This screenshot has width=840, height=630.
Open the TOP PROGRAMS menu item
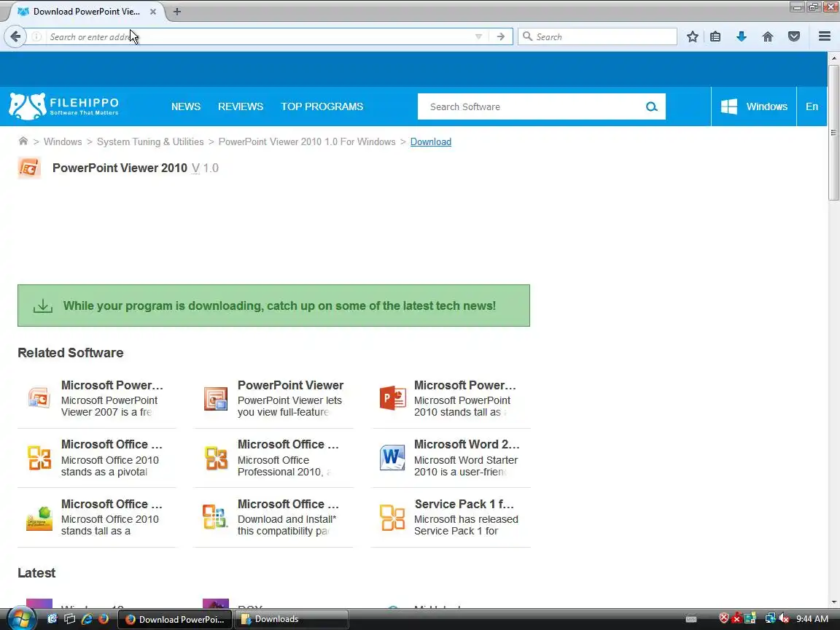tap(322, 106)
